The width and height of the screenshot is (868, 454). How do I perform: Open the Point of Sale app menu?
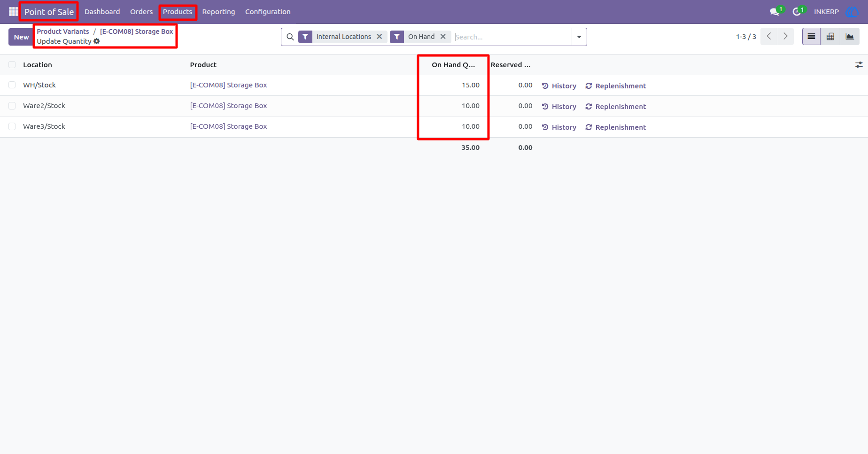(x=49, y=12)
